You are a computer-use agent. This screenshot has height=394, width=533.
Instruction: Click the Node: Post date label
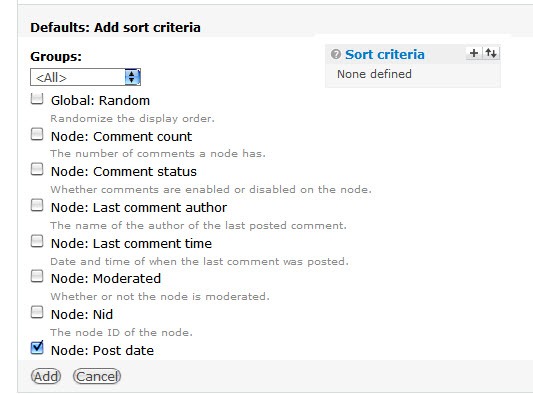pyautogui.click(x=102, y=350)
